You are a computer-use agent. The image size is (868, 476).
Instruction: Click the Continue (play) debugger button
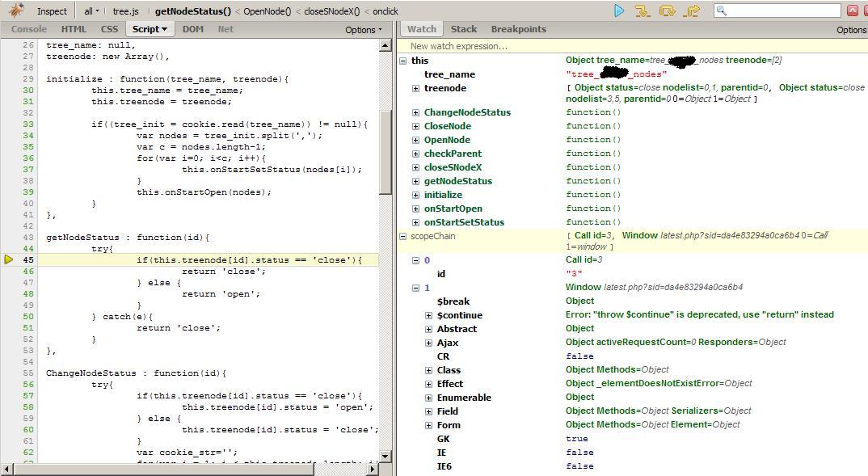[619, 11]
